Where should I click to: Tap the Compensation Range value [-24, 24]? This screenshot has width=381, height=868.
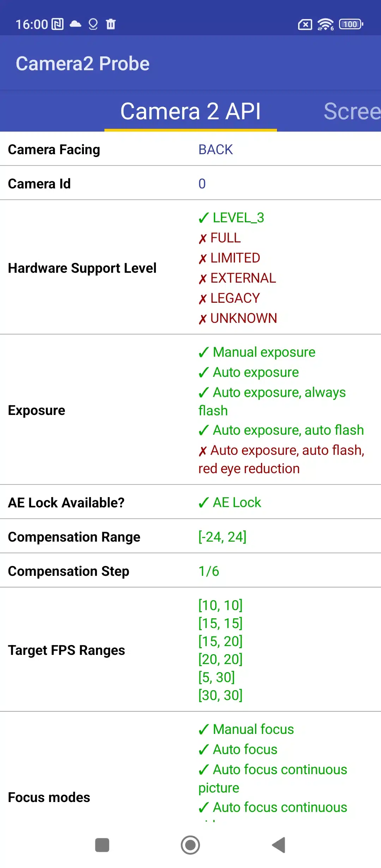tap(222, 537)
